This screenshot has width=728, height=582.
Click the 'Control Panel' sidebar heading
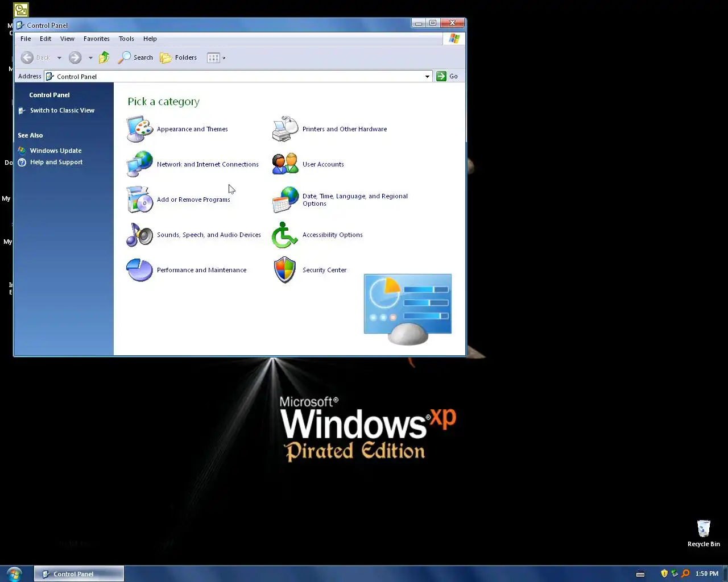(x=49, y=95)
